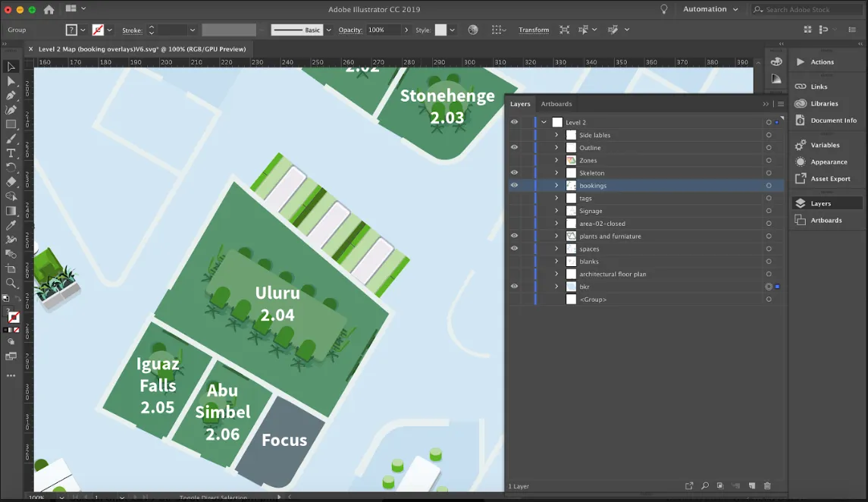868x502 pixels.
Task: Open the Variables panel
Action: coord(826,145)
